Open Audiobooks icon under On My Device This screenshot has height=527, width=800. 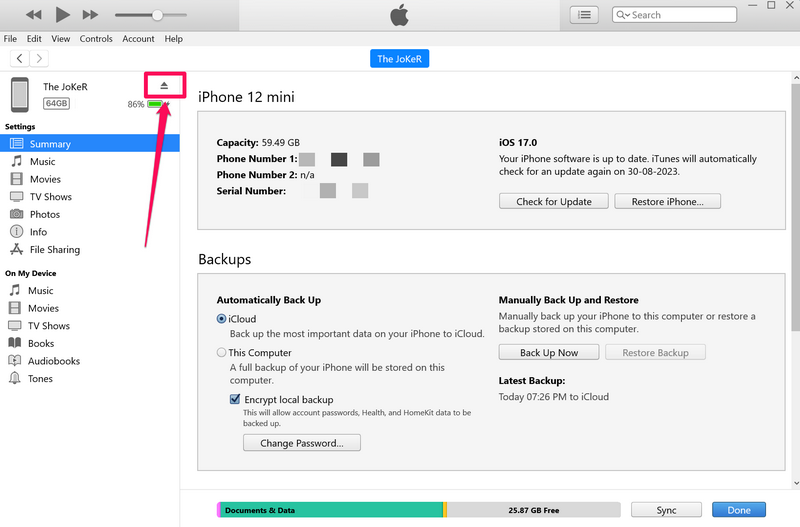point(15,361)
